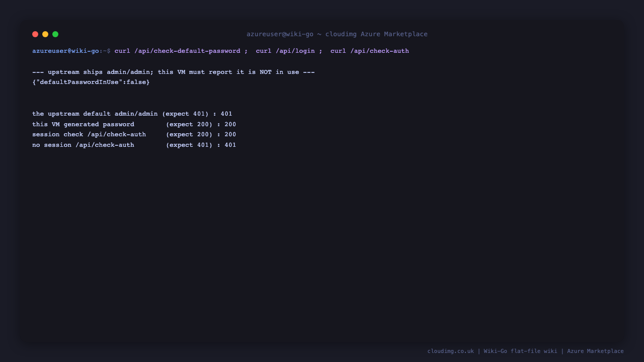Click the no session /api/check-auth line
The height and width of the screenshot is (362, 644).
[134, 145]
